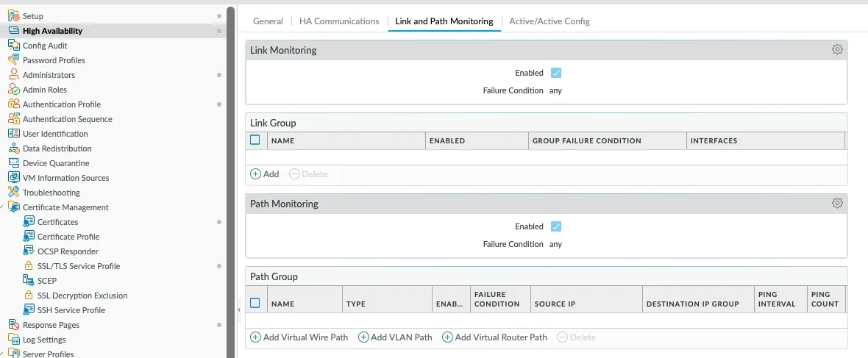Open Link Monitoring settings gear
Image resolution: width=868 pixels, height=358 pixels.
[x=837, y=49]
